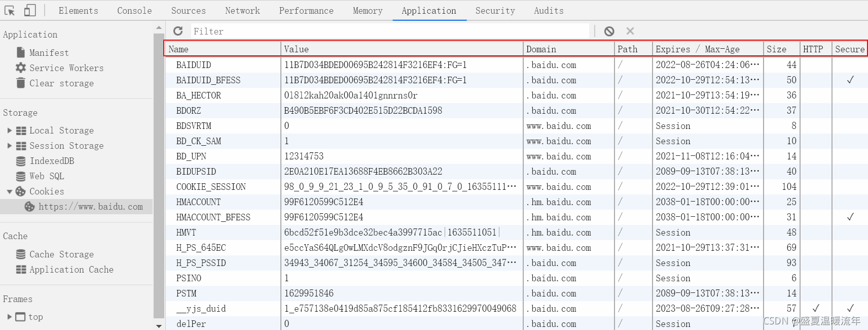Click the Application Cache grid icon
The image size is (868, 330).
21,269
